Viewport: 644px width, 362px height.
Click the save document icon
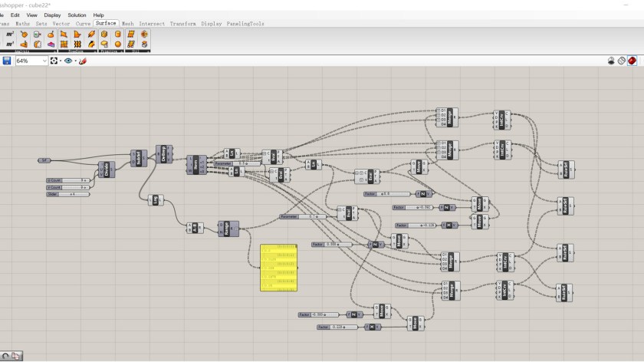(x=7, y=61)
